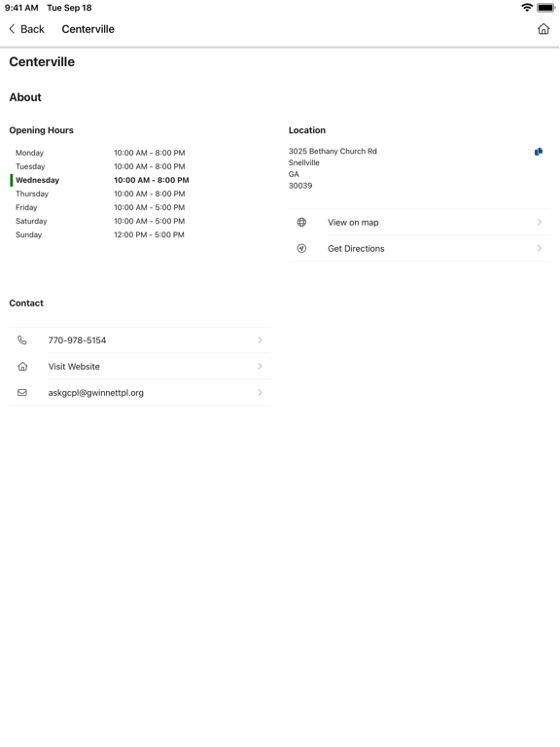This screenshot has height=747, width=560.
Task: Select the View on map row
Action: 420,222
